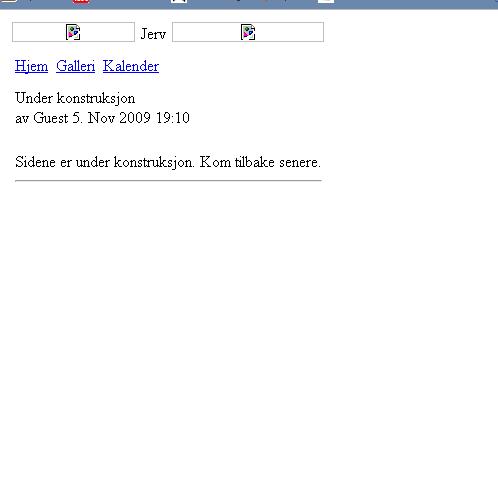Image resolution: width=498 pixels, height=477 pixels.
Task: Go to the Galleri page link
Action: [x=75, y=66]
